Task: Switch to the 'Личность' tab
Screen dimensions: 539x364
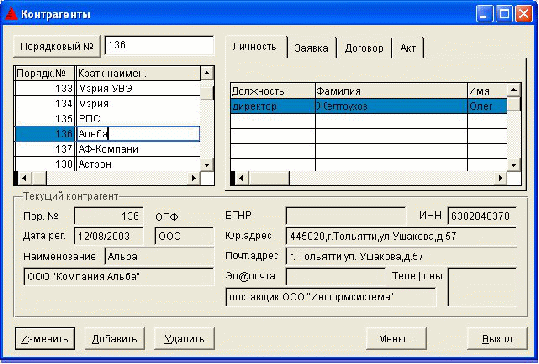Action: [255, 47]
